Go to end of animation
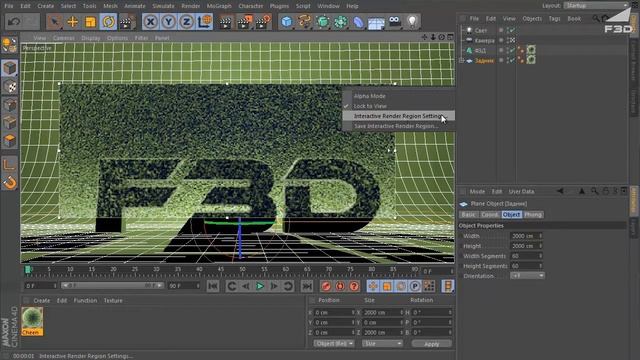 click(x=307, y=286)
